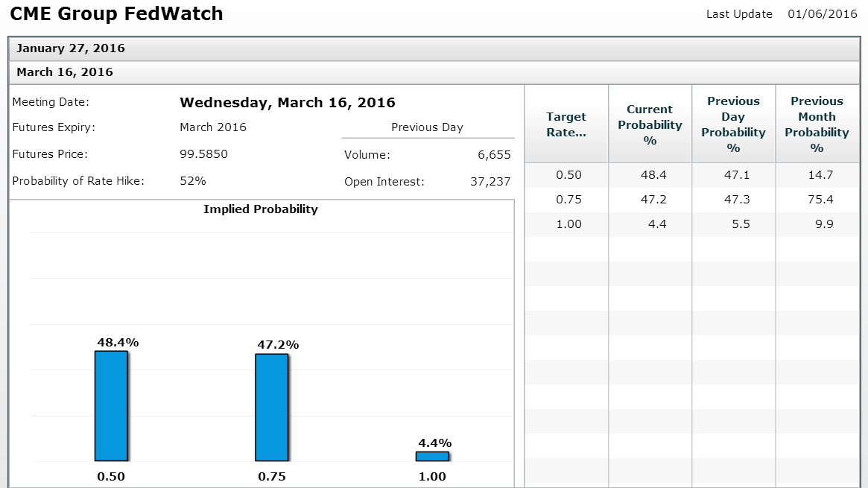The image size is (868, 488).
Task: Click the 48.4% bar label in chart
Action: point(118,343)
